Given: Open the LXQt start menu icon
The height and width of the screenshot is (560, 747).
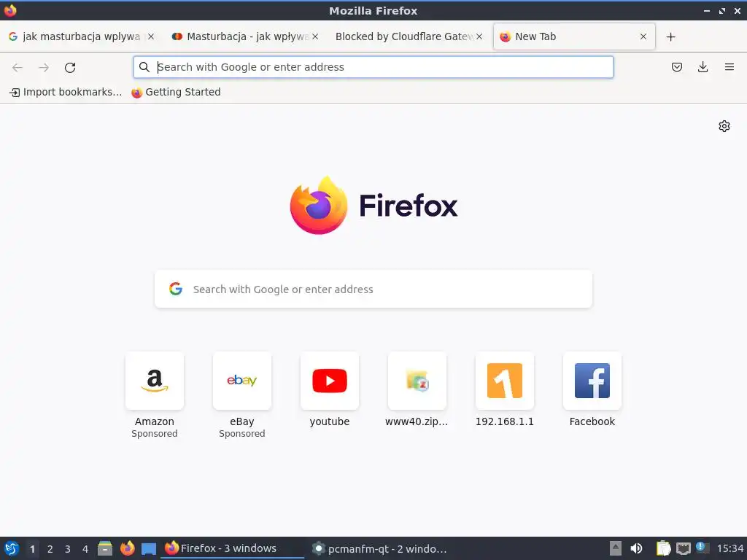Looking at the screenshot, I should click(x=12, y=548).
